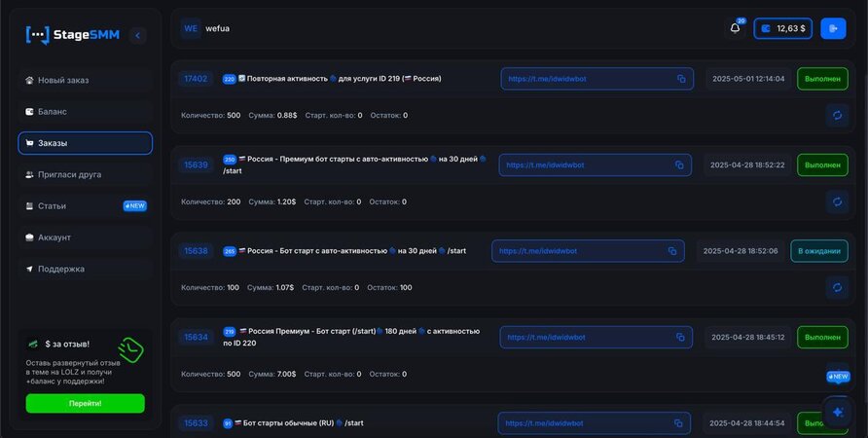
Task: Refresh order 15639 using reload icon
Action: (x=836, y=201)
